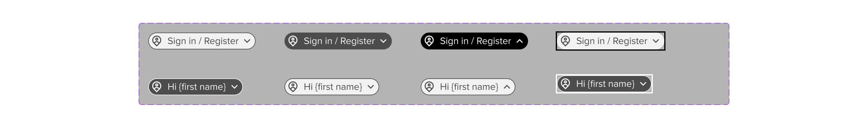Click account icon in light outlined Sign in button
Viewport: 868px width, 129px height.
pyautogui.click(x=157, y=41)
